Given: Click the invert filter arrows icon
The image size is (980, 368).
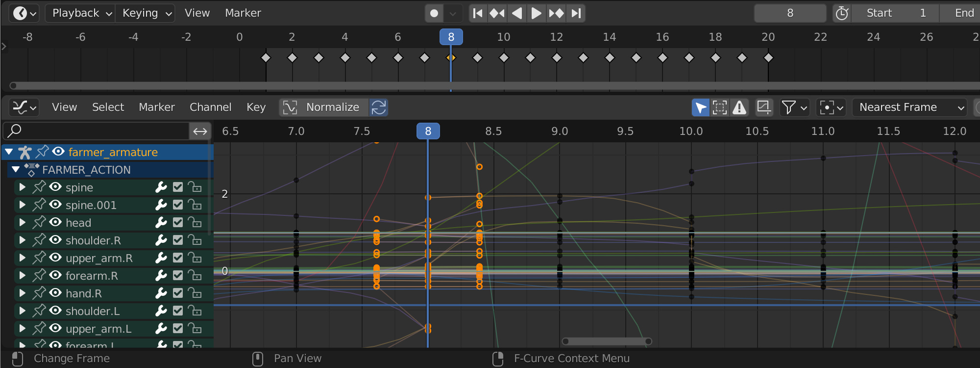Looking at the screenshot, I should point(200,131).
